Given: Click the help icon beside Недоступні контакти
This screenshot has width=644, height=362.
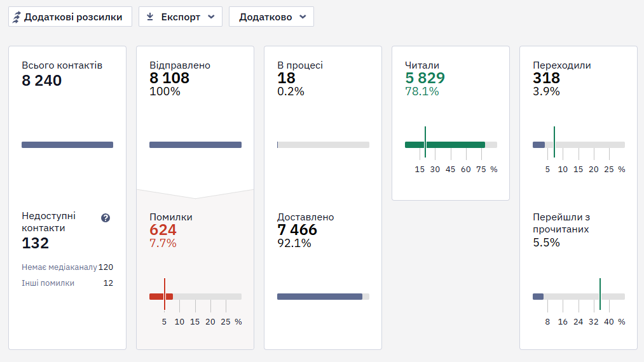Looking at the screenshot, I should (x=106, y=218).
